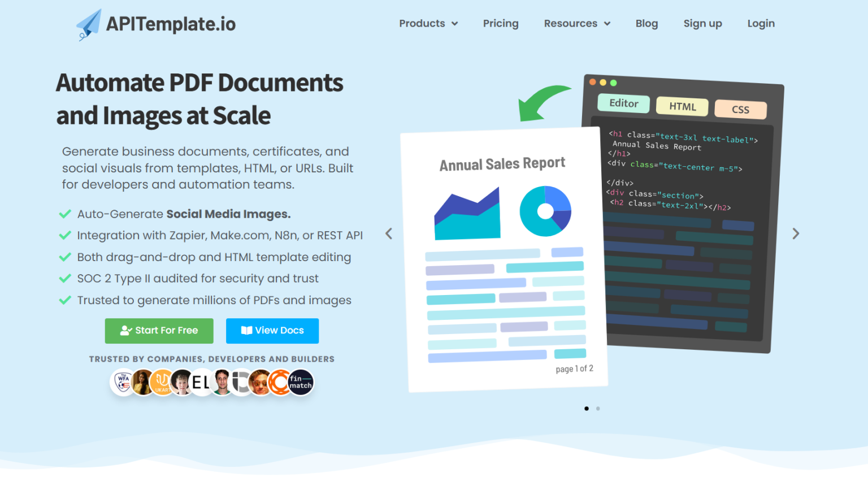Show the previous carousel slide

pyautogui.click(x=389, y=233)
